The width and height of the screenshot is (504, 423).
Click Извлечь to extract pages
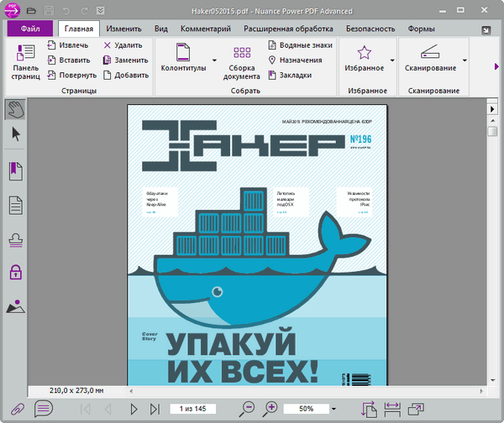coord(68,45)
